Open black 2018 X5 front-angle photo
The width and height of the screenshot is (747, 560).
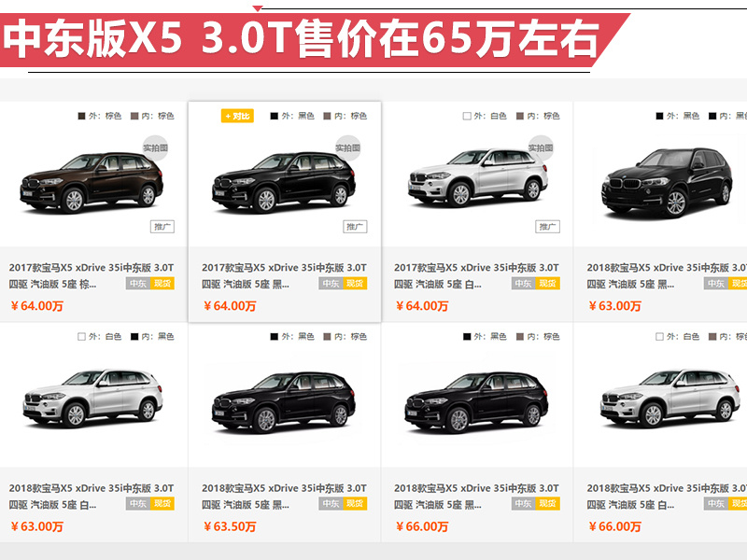pos(667,183)
